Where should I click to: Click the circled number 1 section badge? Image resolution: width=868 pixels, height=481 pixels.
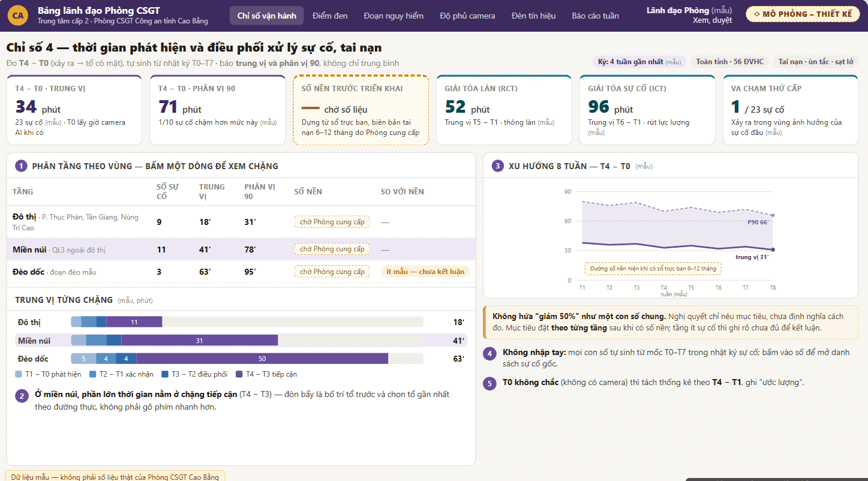21,166
